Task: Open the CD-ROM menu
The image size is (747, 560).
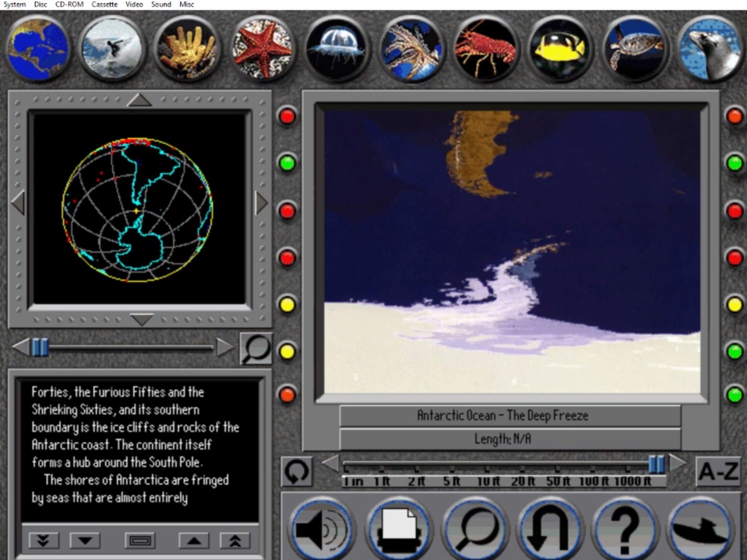Action: click(x=69, y=4)
